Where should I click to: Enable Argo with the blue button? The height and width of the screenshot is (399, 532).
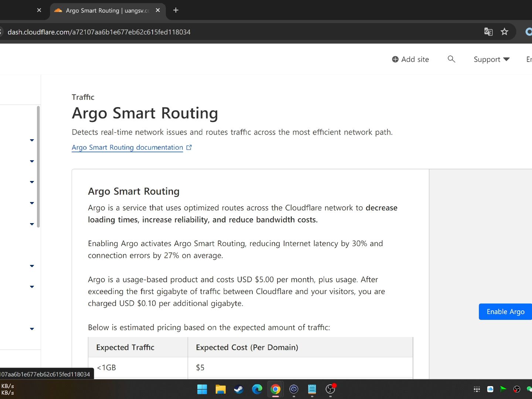click(x=505, y=312)
